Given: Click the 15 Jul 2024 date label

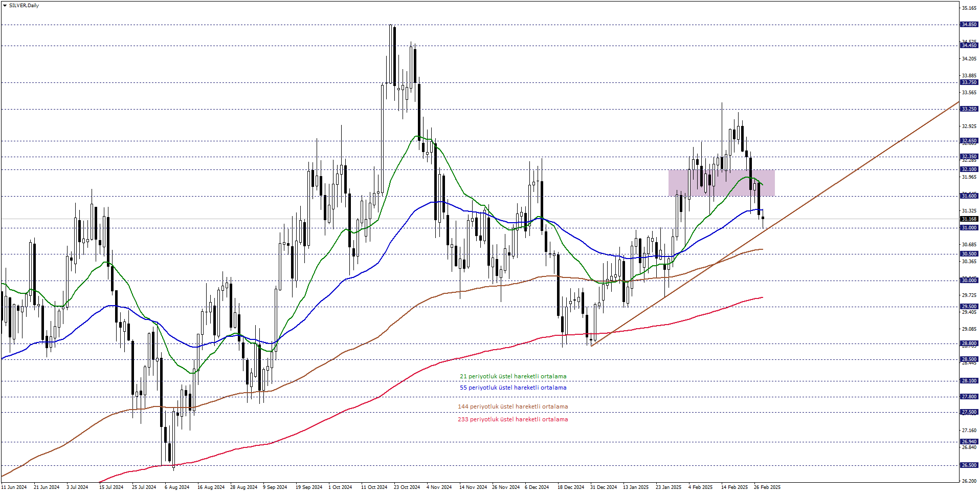Looking at the screenshot, I should coord(111,487).
